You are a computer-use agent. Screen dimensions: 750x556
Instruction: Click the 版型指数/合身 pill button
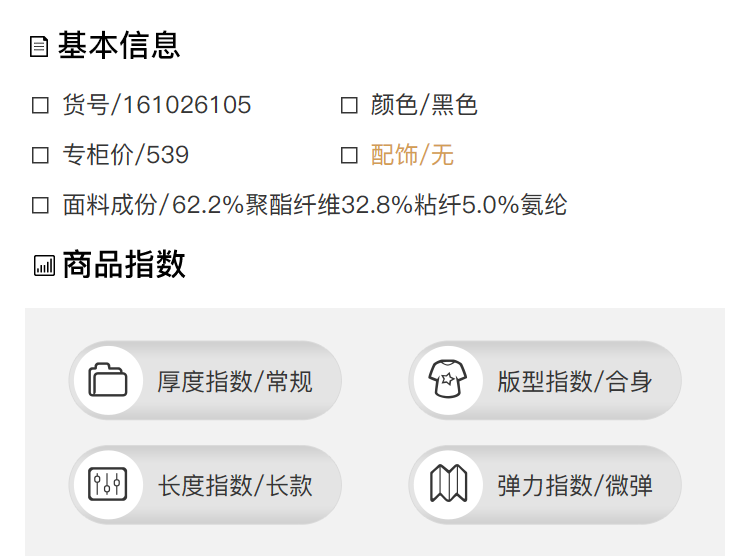click(x=574, y=381)
